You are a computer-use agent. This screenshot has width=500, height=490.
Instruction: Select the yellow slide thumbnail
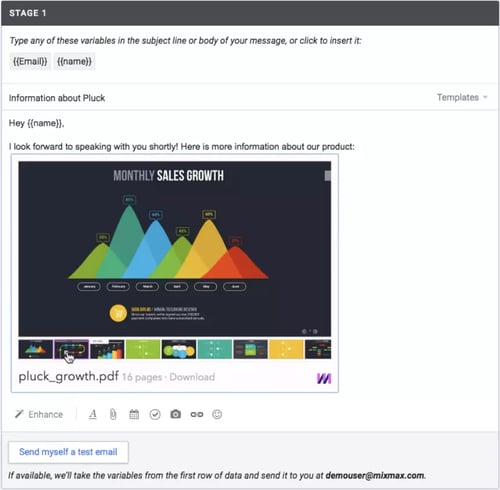[286, 349]
